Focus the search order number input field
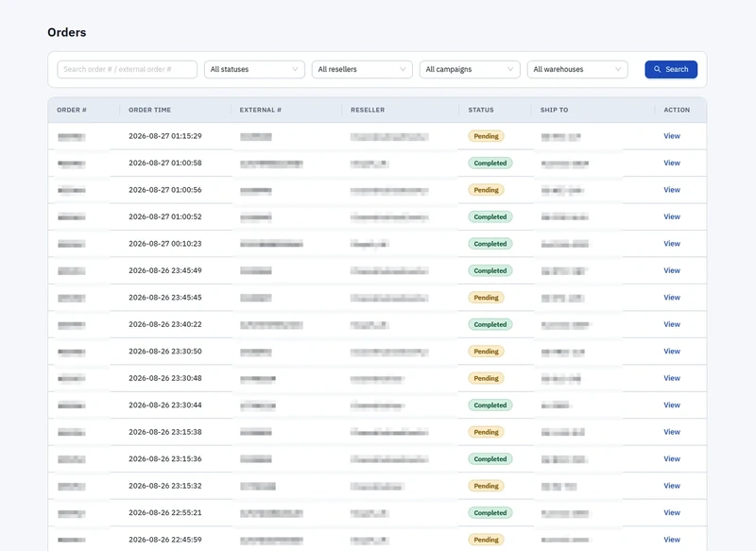The image size is (756, 551). pos(127,69)
